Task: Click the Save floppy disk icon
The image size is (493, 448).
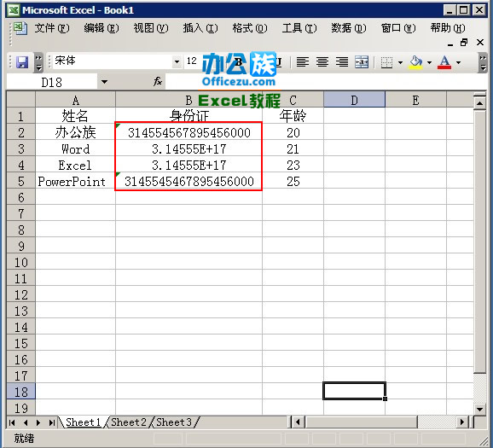Action: click(x=22, y=62)
